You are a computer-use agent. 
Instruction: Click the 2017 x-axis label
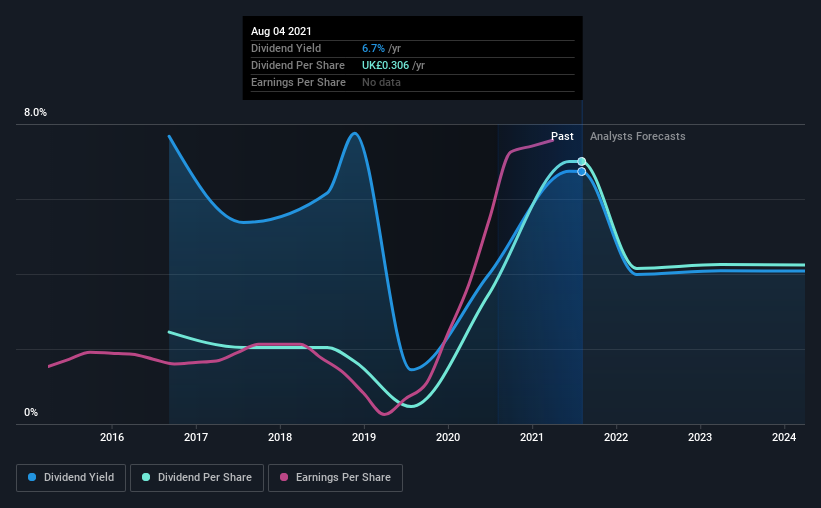196,437
